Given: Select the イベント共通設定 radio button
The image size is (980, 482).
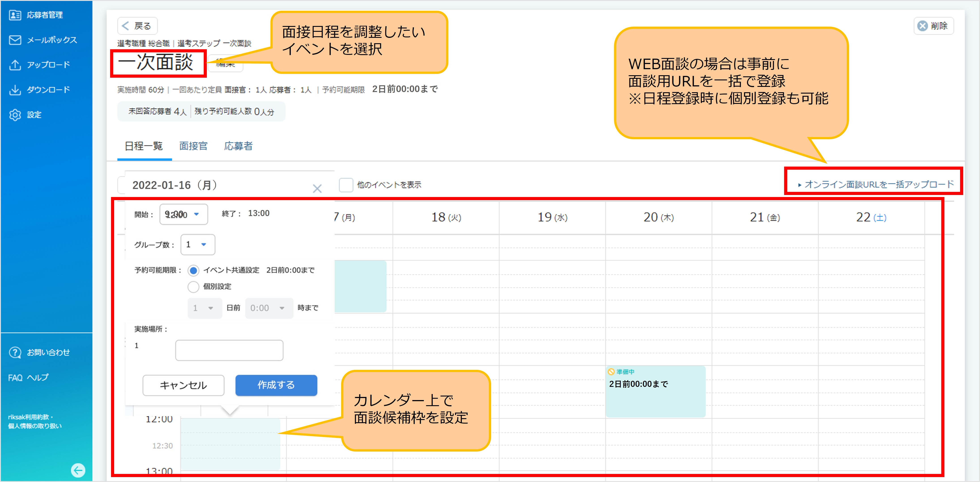Looking at the screenshot, I should point(193,270).
